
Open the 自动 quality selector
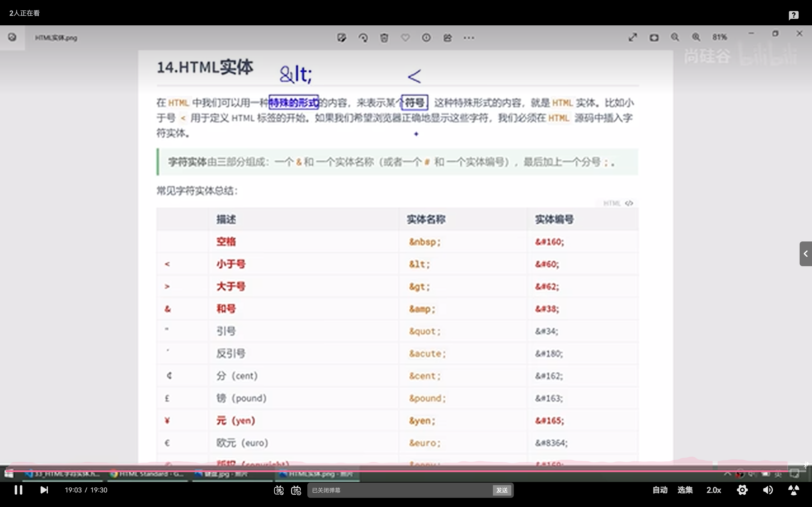(x=660, y=490)
